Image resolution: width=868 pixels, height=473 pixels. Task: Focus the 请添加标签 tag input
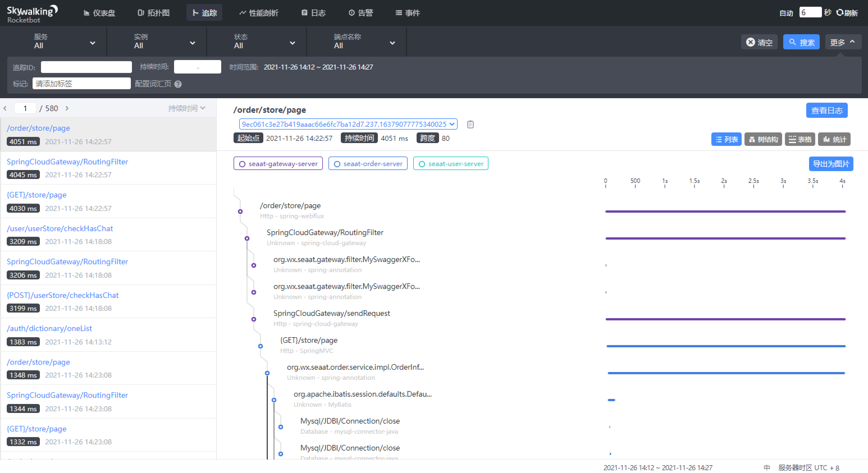point(81,84)
